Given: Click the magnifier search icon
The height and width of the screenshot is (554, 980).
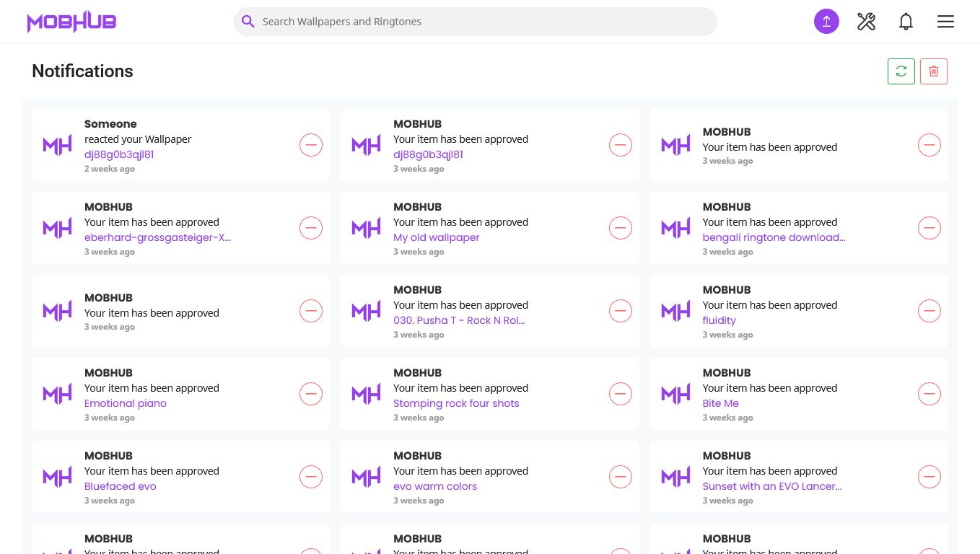Looking at the screenshot, I should pos(248,22).
